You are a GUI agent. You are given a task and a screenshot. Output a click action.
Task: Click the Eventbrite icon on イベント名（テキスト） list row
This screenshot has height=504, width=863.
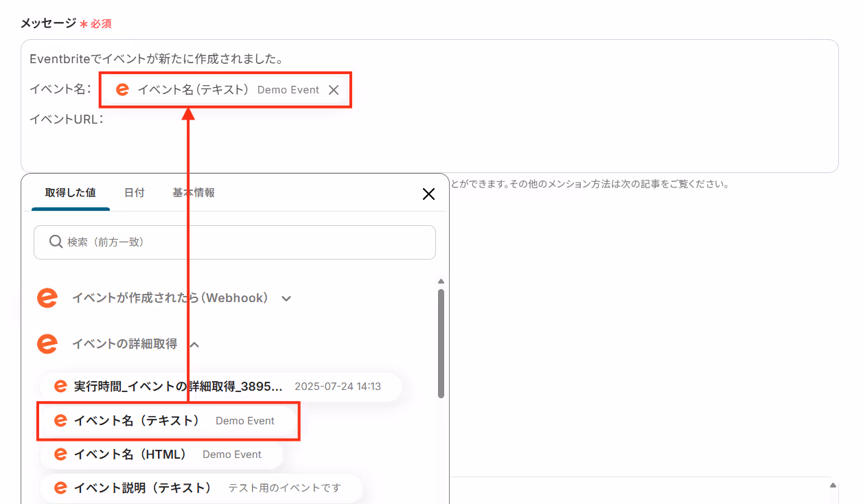click(60, 421)
